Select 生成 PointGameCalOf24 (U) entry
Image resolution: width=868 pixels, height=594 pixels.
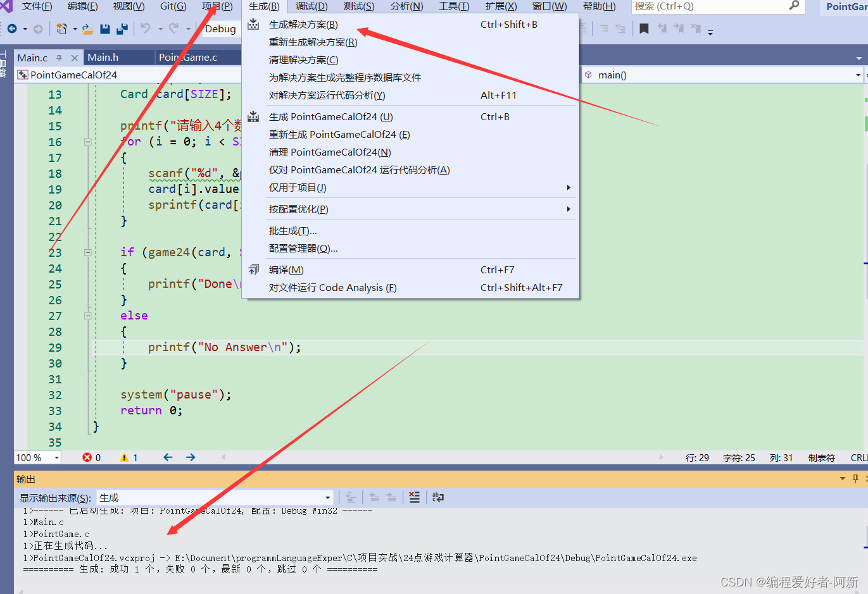[x=410, y=117]
